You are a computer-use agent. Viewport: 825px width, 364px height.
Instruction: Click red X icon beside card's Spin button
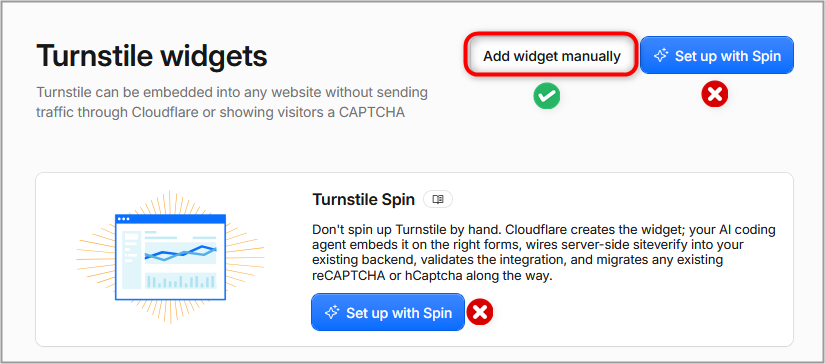(x=479, y=312)
